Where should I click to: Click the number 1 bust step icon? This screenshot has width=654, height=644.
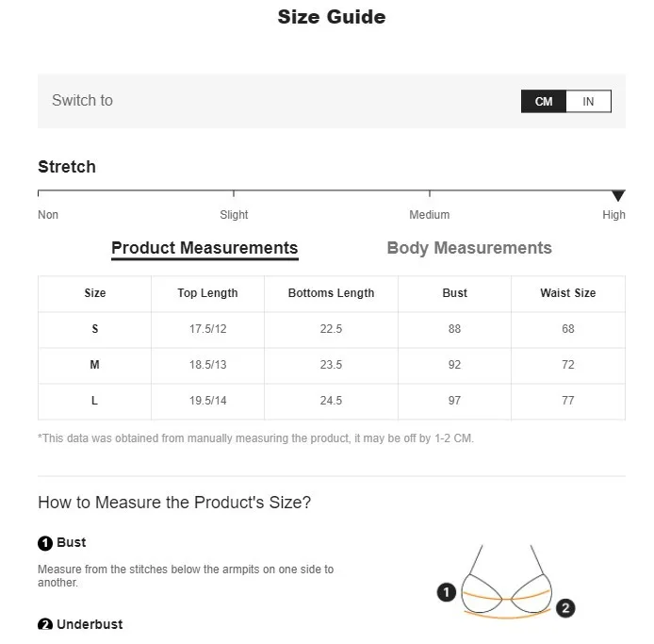[45, 543]
